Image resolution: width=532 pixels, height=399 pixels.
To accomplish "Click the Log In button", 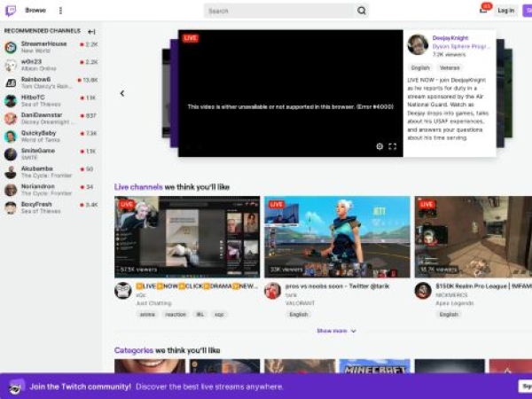I will (x=506, y=11).
